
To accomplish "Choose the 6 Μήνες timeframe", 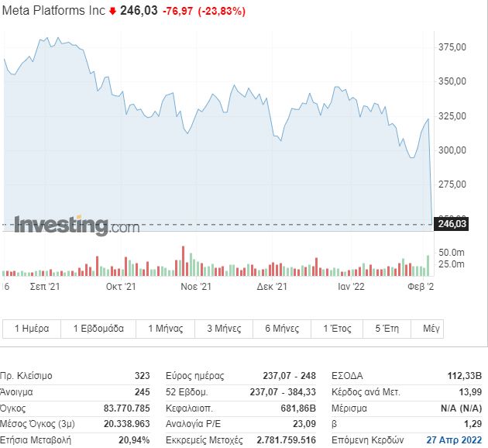I will 282,329.
